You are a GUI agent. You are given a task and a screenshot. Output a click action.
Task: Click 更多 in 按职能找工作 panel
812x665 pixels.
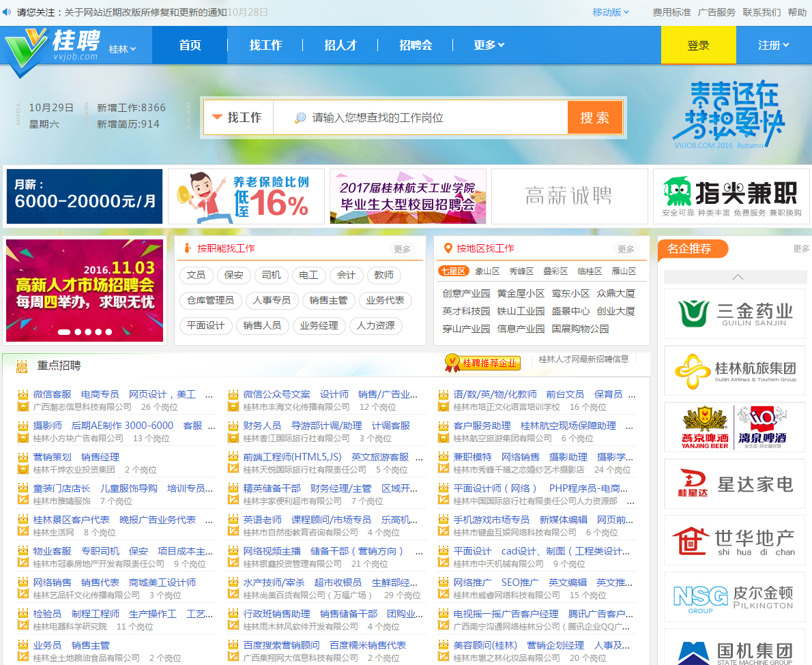pos(403,250)
